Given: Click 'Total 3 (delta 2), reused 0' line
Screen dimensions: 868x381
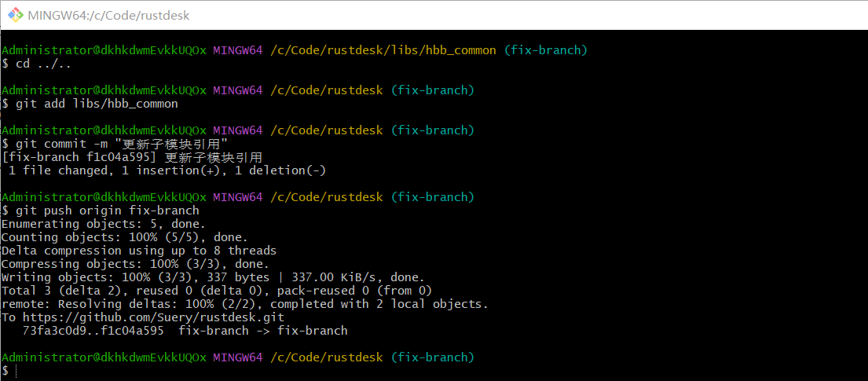Looking at the screenshot, I should [x=217, y=291].
